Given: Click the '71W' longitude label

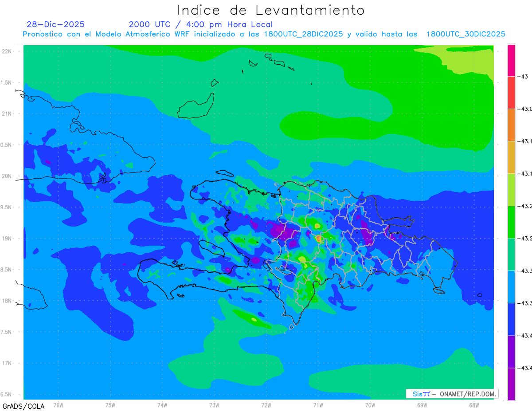Looking at the screenshot, I should pyautogui.click(x=318, y=405).
